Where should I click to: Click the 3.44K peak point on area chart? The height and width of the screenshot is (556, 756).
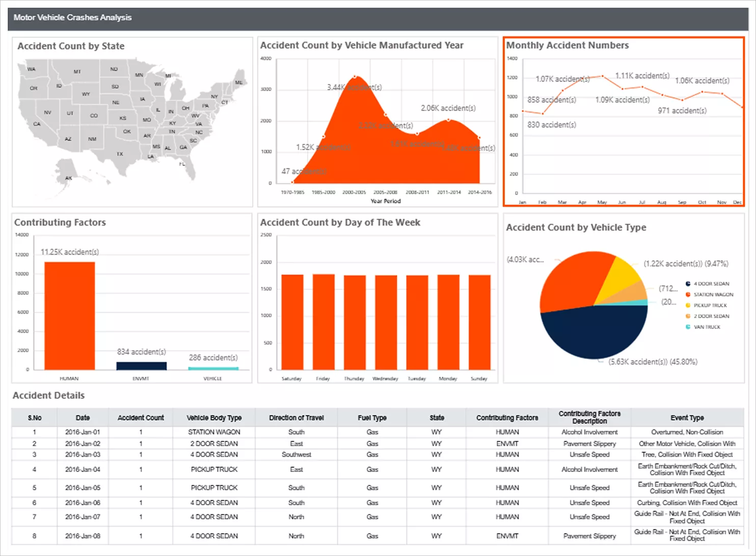click(x=355, y=77)
